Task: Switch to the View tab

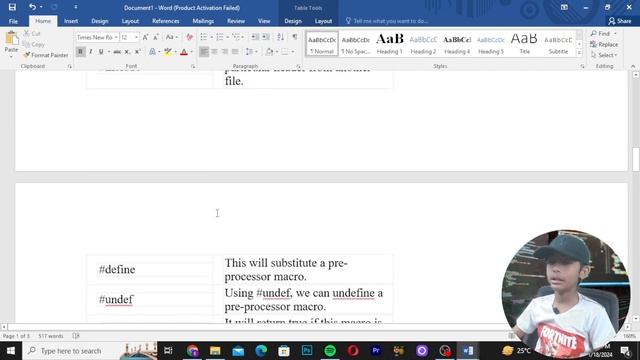Action: coord(264,21)
